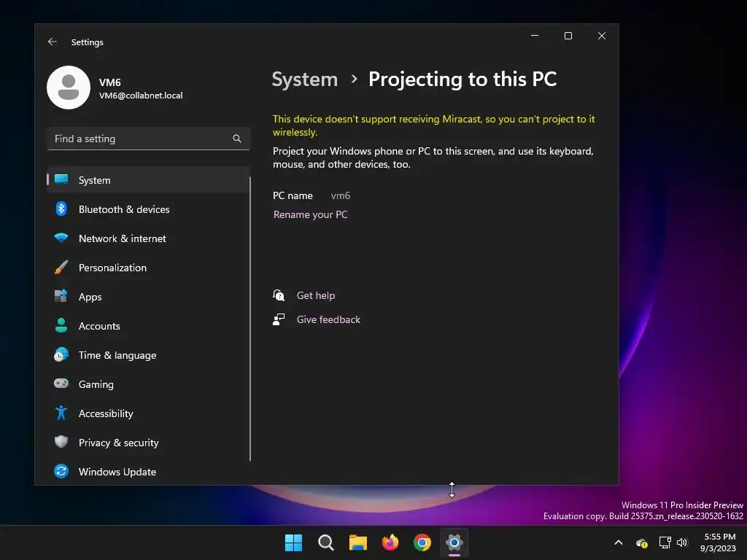Viewport: 747px width, 560px height.
Task: Open Windows Update settings
Action: [x=148, y=472]
